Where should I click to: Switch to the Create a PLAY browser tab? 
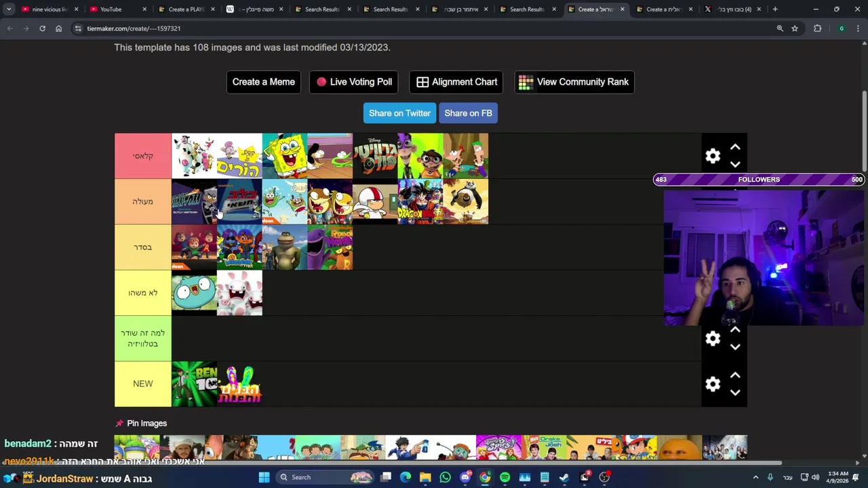185,9
